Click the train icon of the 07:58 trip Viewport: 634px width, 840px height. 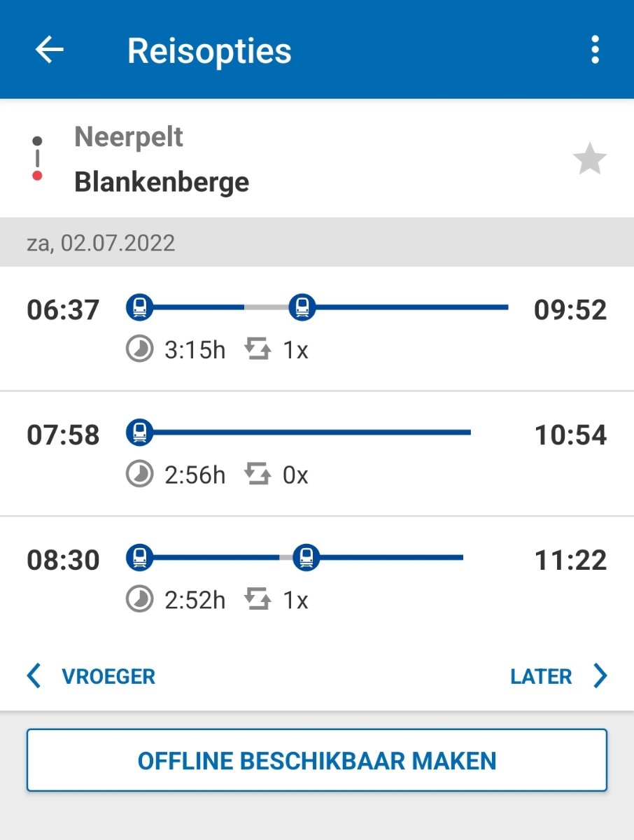tap(139, 432)
